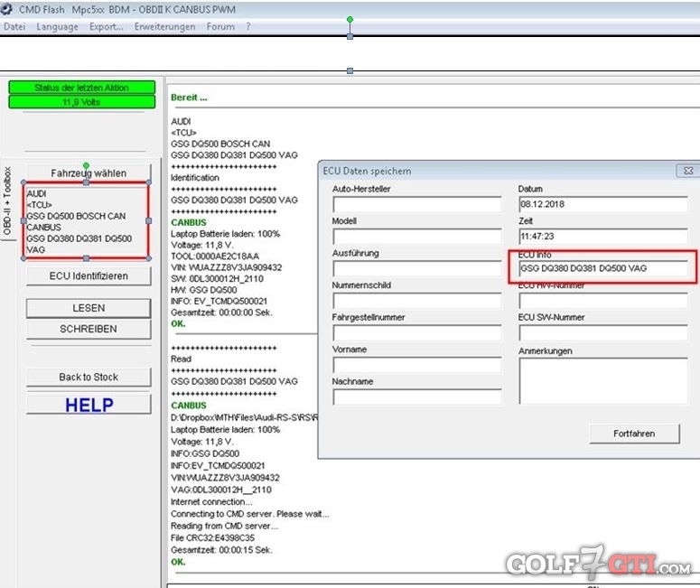Screen dimensions: 700x588
Task: Open the Datei menu
Action: click(x=14, y=27)
